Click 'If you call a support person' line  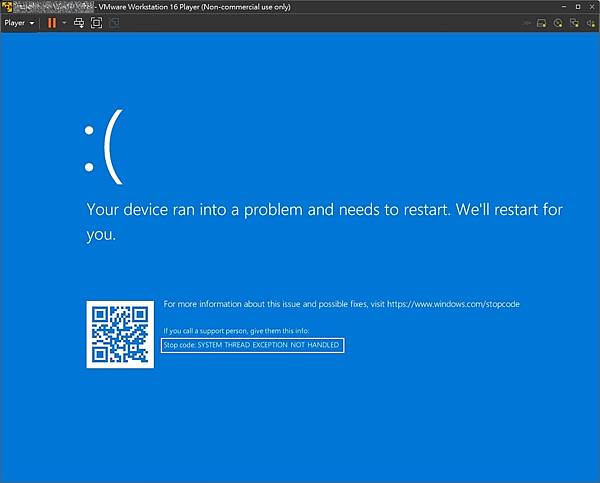click(x=236, y=331)
